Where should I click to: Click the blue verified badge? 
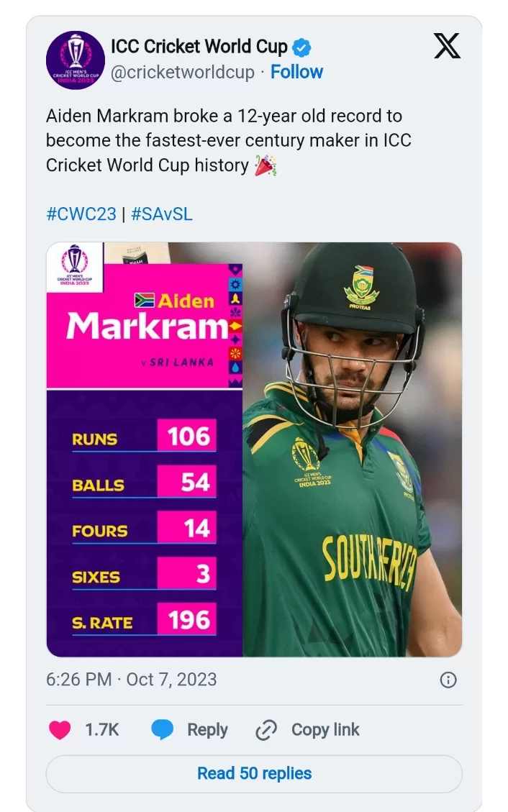[302, 48]
